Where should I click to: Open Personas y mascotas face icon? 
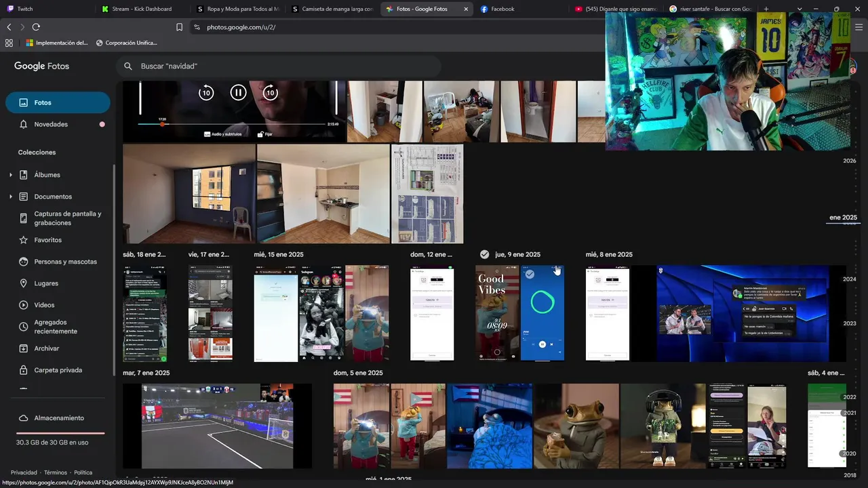(x=24, y=262)
